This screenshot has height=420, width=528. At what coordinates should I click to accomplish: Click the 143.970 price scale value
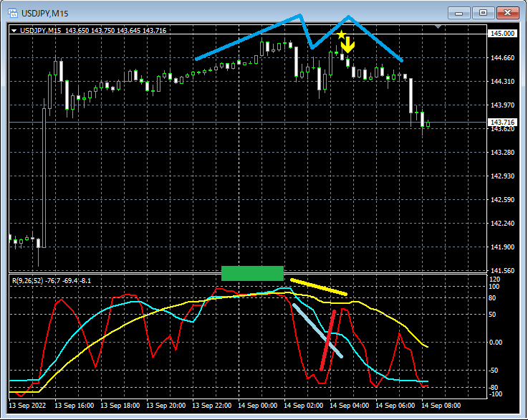[502, 105]
